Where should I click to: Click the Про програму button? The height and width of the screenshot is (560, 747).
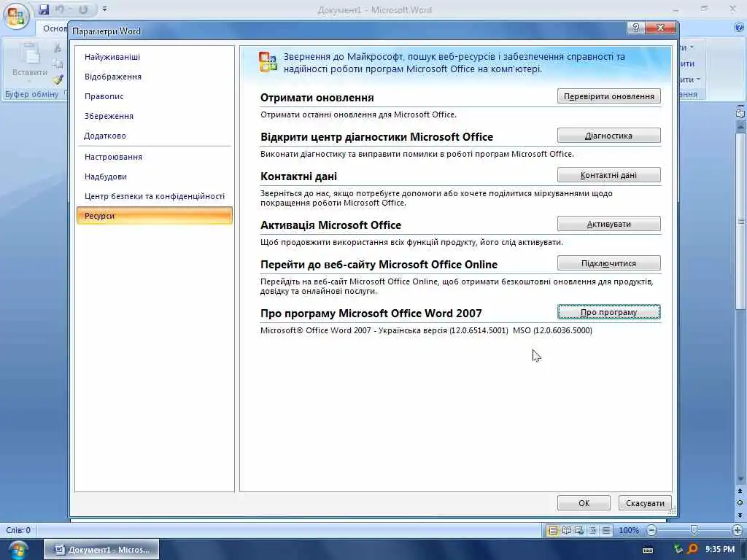(609, 312)
